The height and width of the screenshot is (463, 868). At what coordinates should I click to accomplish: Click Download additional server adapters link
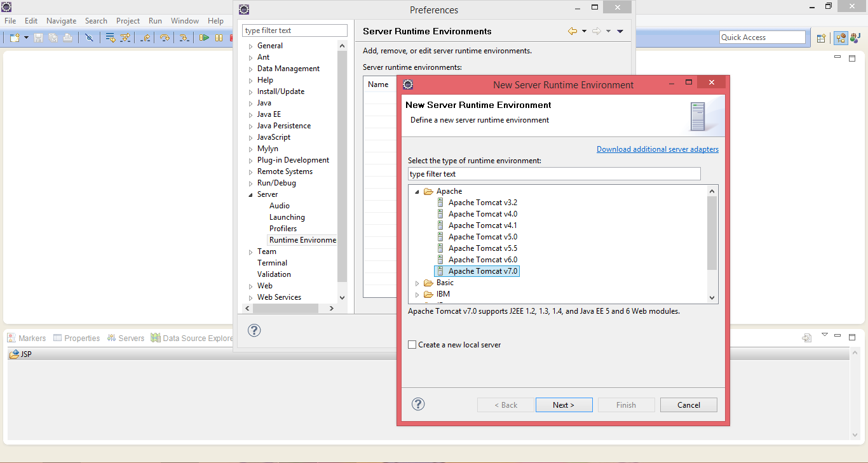[657, 149]
